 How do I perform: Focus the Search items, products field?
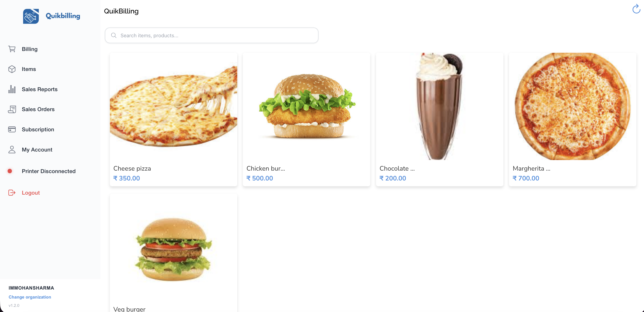point(211,35)
